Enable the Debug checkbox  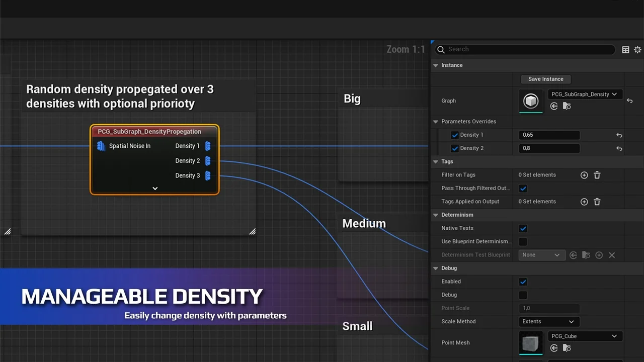[523, 295]
